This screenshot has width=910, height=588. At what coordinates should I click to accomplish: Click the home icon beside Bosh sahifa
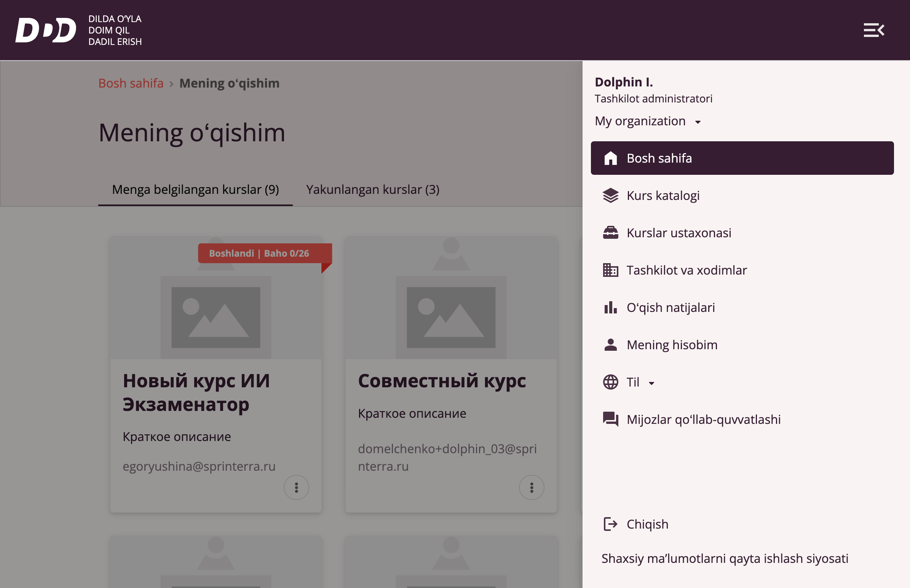click(610, 158)
